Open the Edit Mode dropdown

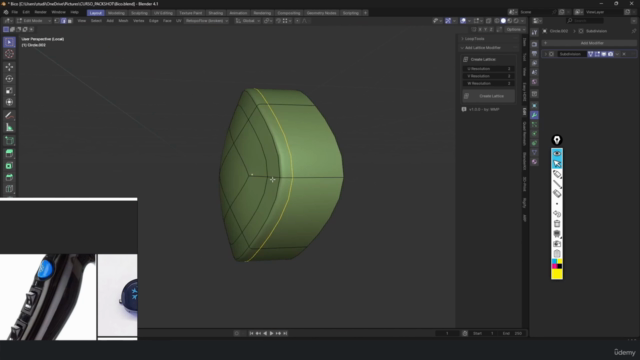(33, 21)
